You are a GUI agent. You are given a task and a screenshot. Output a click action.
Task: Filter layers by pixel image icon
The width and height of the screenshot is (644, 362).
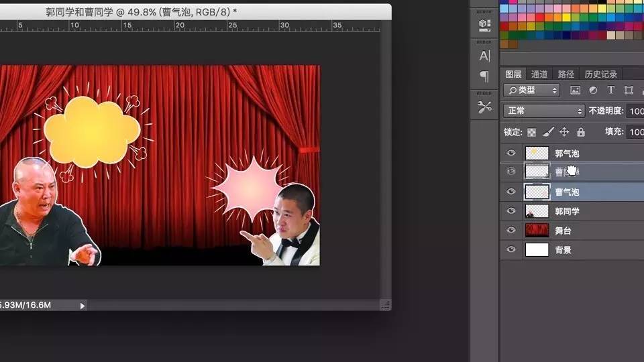coord(575,90)
